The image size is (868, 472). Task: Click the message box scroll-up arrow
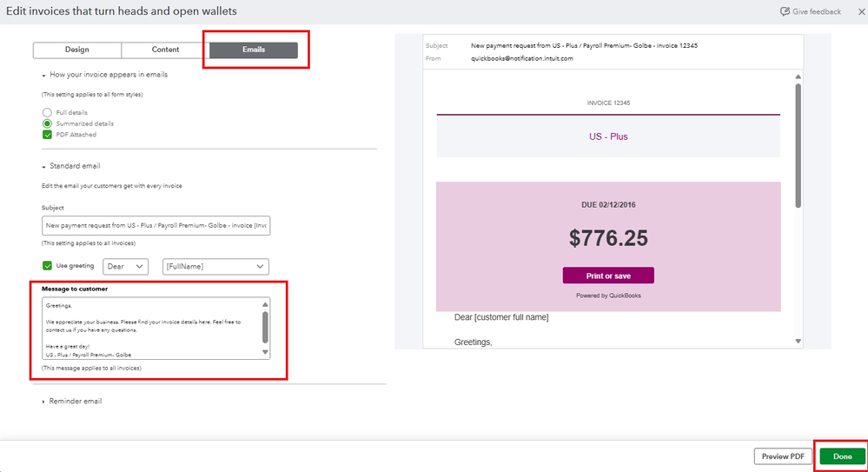(265, 304)
